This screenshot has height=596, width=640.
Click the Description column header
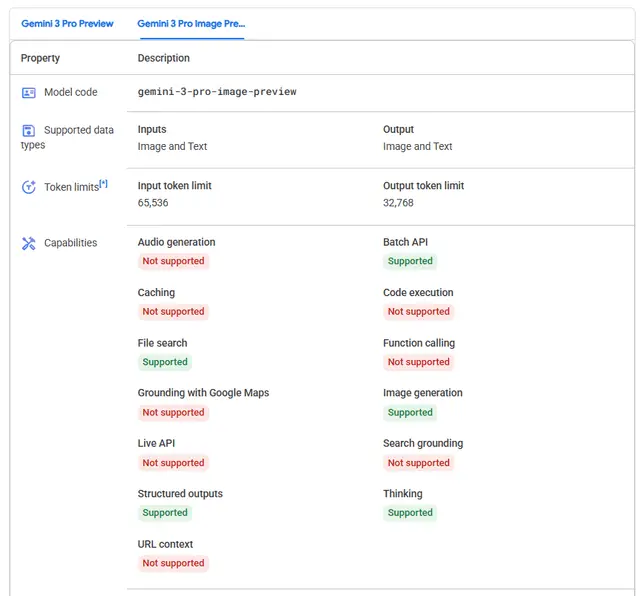point(164,58)
